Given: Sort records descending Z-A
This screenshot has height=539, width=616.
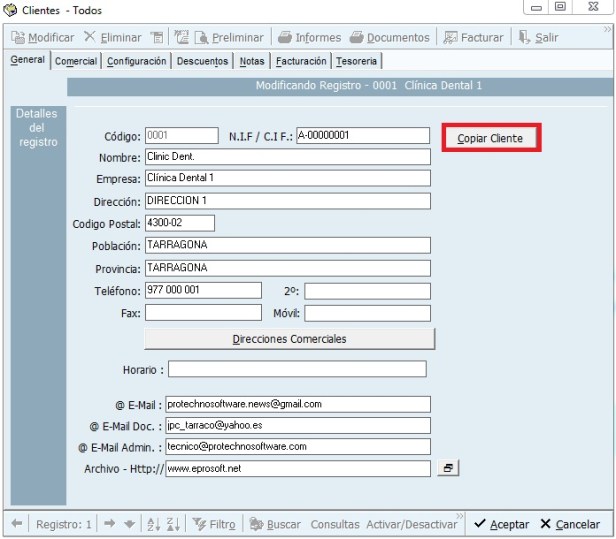Looking at the screenshot, I should [172, 524].
